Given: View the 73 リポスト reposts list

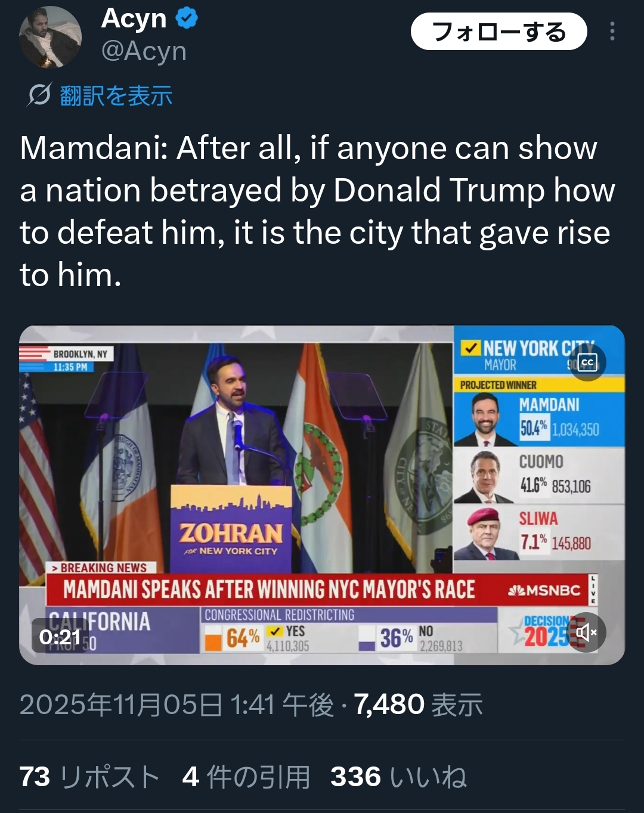Looking at the screenshot, I should click(89, 777).
